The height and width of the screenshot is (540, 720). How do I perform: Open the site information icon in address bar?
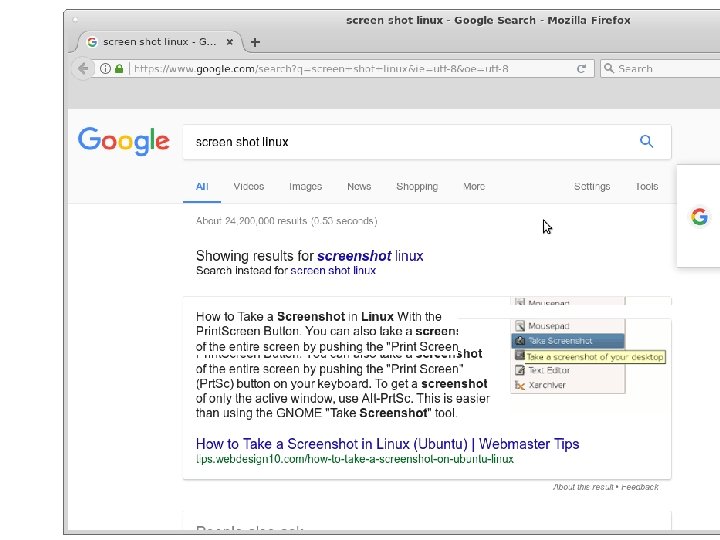click(x=105, y=69)
